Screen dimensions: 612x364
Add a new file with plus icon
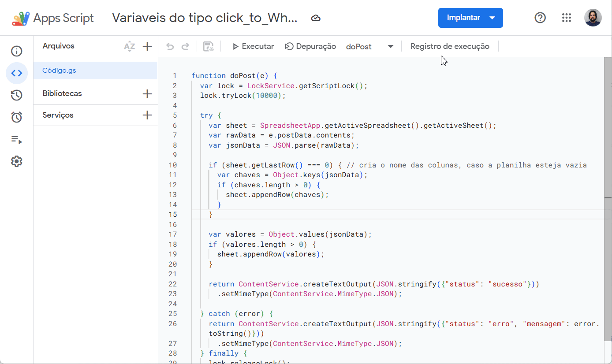tap(147, 46)
